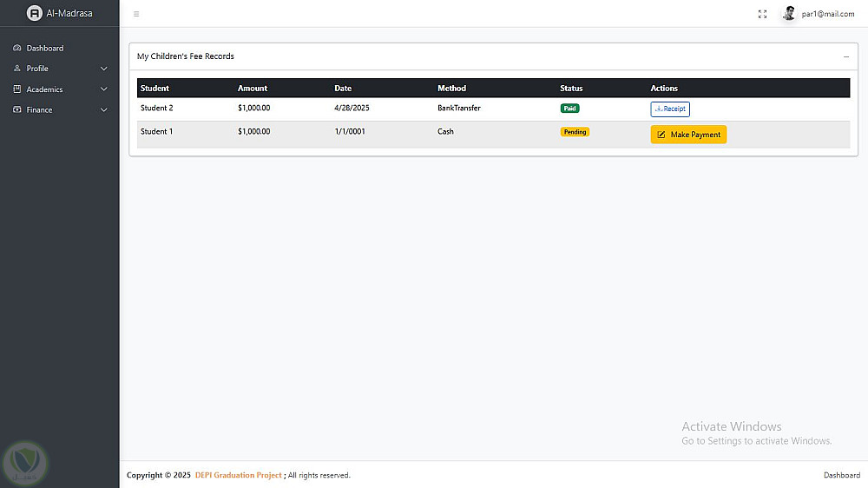Open the Profile sidebar menu
Image resolution: width=868 pixels, height=488 pixels.
click(60, 69)
